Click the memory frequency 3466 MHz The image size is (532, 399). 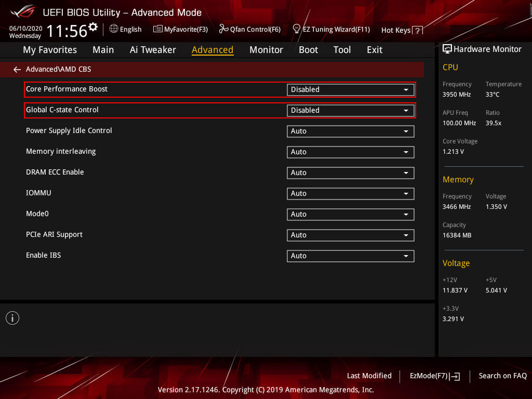[x=456, y=207]
